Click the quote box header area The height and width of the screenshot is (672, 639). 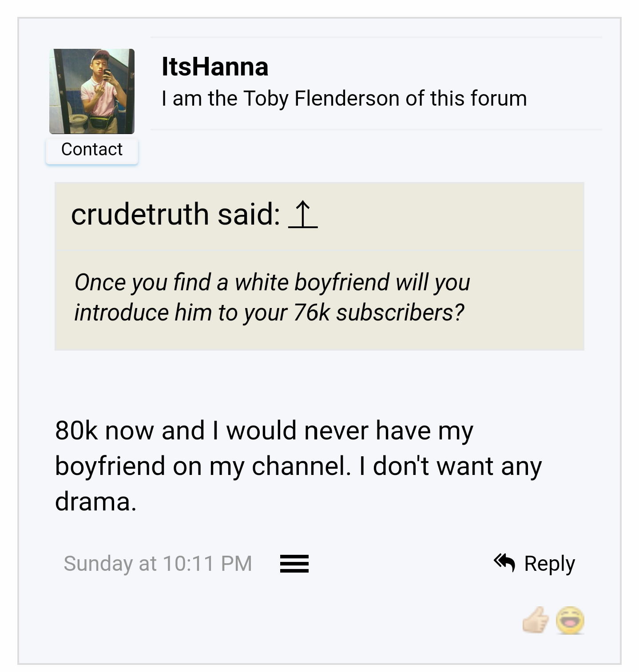click(319, 217)
